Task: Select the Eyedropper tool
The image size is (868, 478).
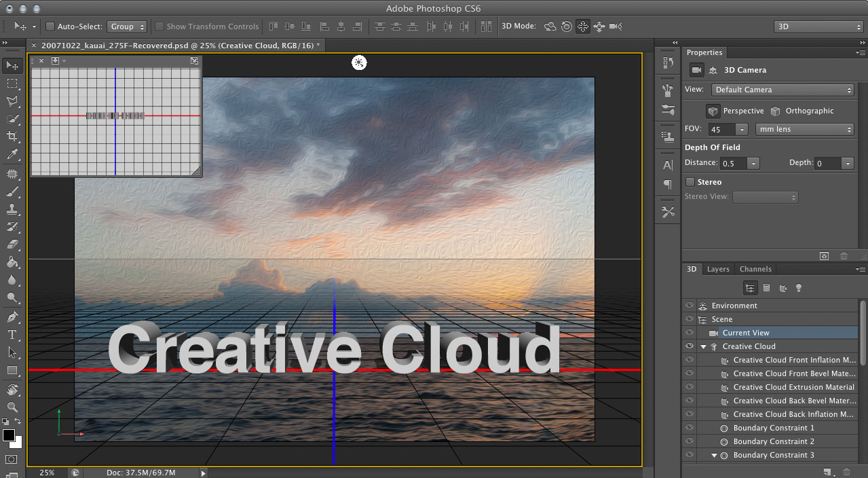Action: 12,155
